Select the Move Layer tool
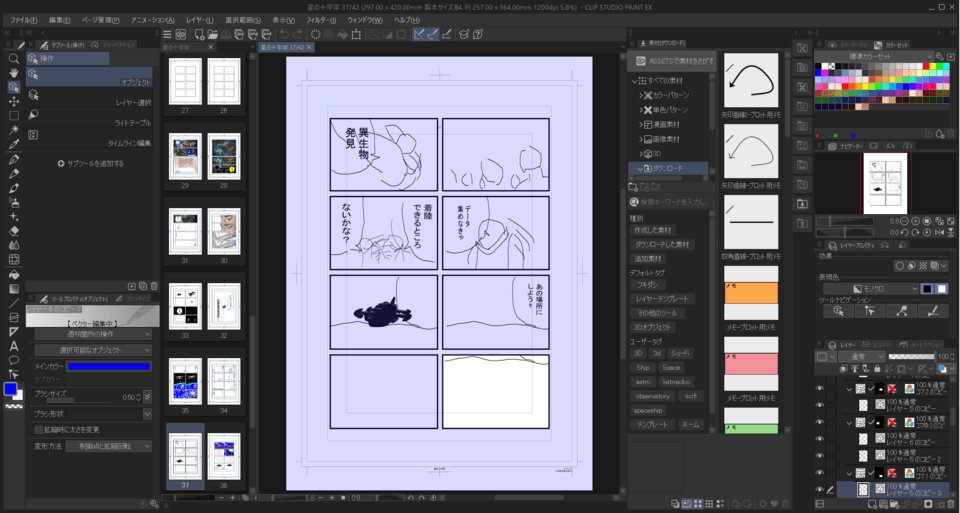This screenshot has height=513, width=960. click(13, 102)
